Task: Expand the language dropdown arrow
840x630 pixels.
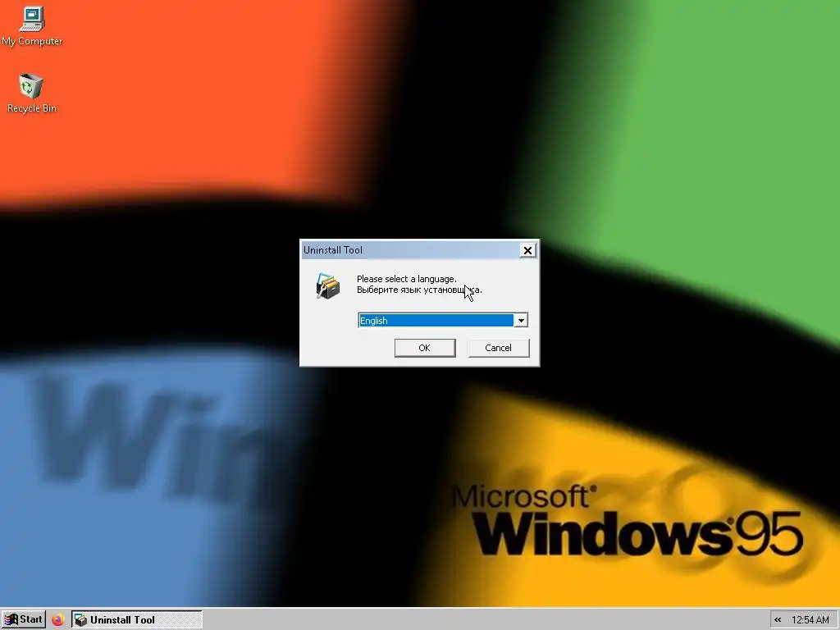Action: (521, 321)
